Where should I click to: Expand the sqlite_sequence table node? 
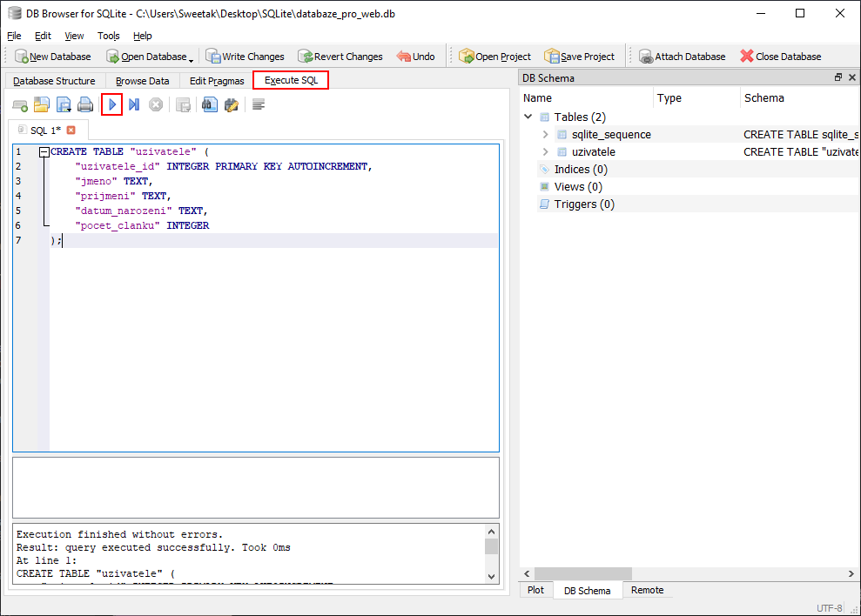[x=545, y=135]
